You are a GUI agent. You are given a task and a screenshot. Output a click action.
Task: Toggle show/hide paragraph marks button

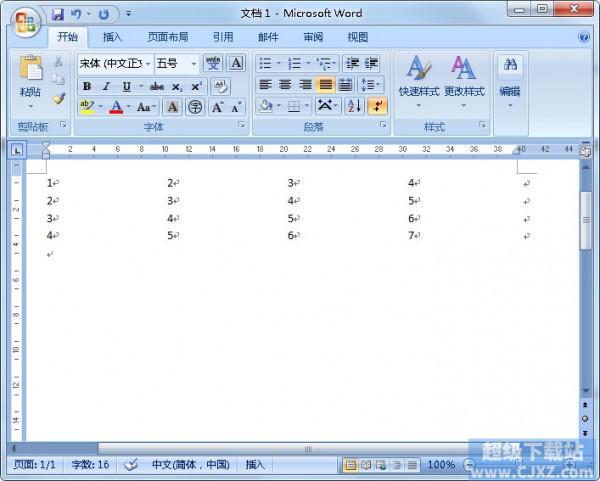pos(377,106)
